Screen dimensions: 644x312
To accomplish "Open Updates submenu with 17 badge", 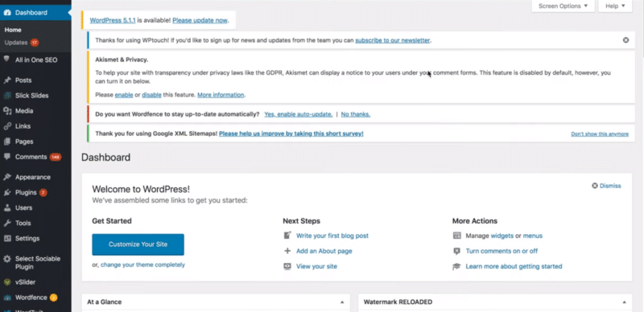I will point(22,43).
